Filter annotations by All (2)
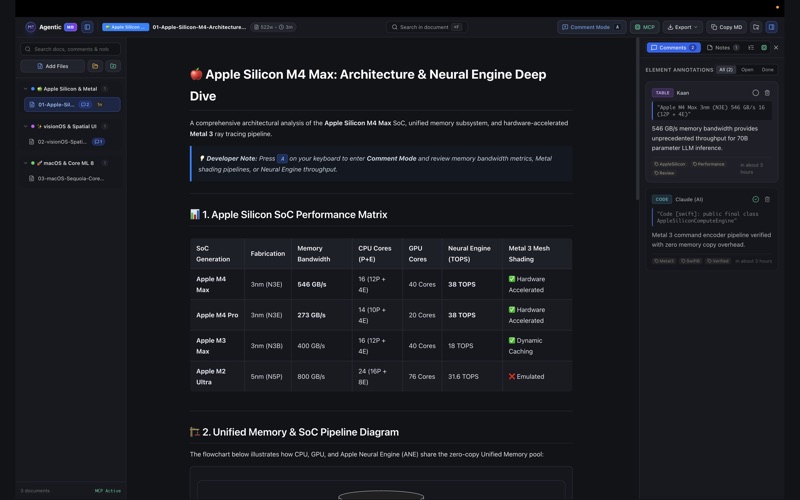This screenshot has width=800, height=500. point(726,69)
